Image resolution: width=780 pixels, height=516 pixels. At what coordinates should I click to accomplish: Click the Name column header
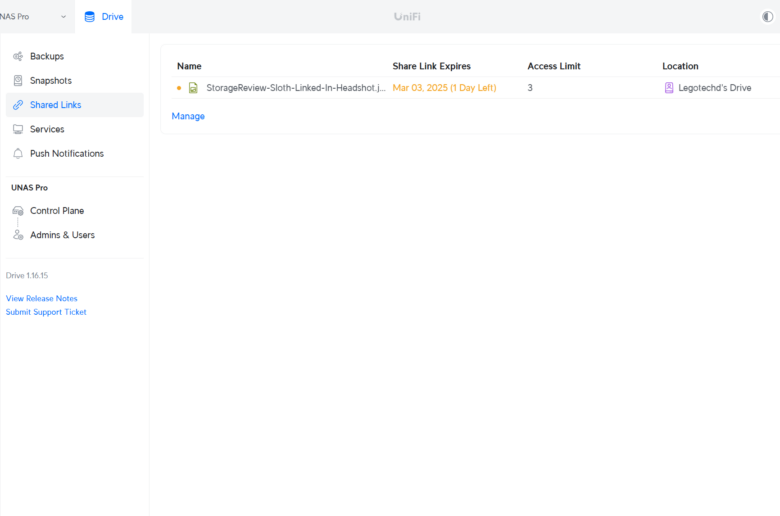pyautogui.click(x=189, y=66)
